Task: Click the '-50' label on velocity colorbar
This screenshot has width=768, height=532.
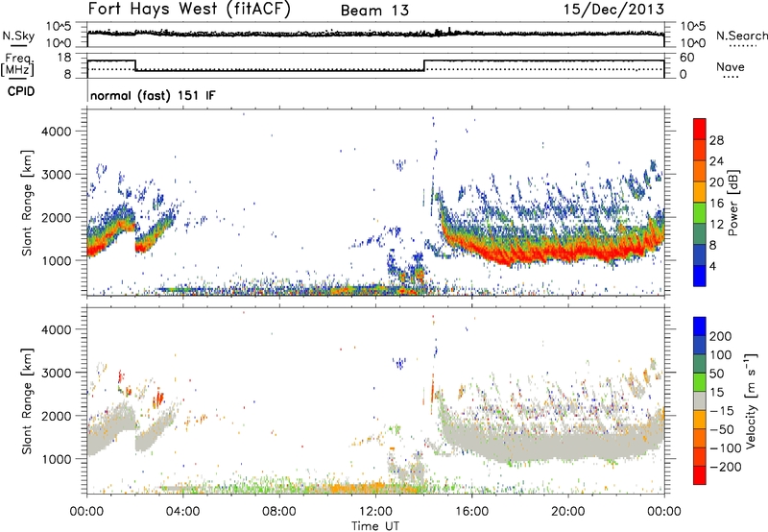Action: pyautogui.click(x=722, y=429)
